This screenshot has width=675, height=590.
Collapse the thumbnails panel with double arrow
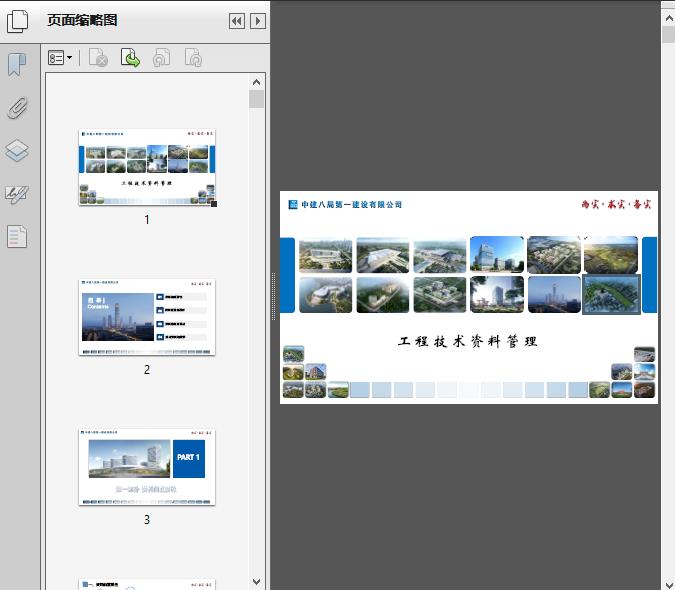[237, 21]
